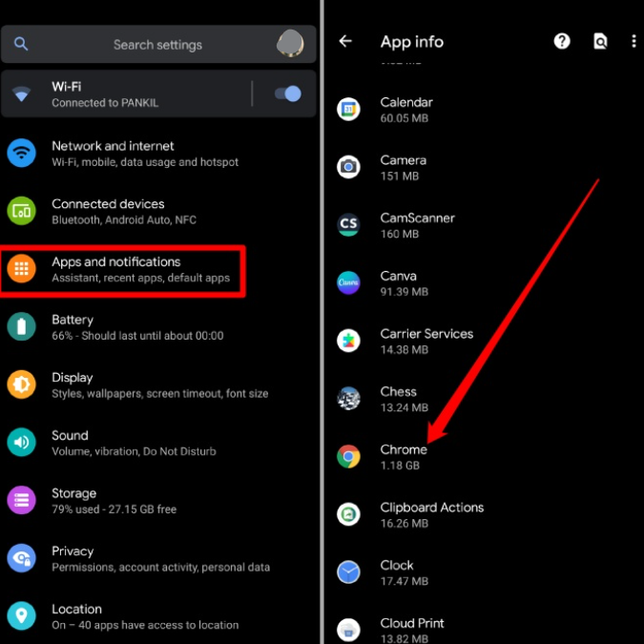The width and height of the screenshot is (644, 644).
Task: Tap the Privacy eye icon
Action: (x=21, y=558)
